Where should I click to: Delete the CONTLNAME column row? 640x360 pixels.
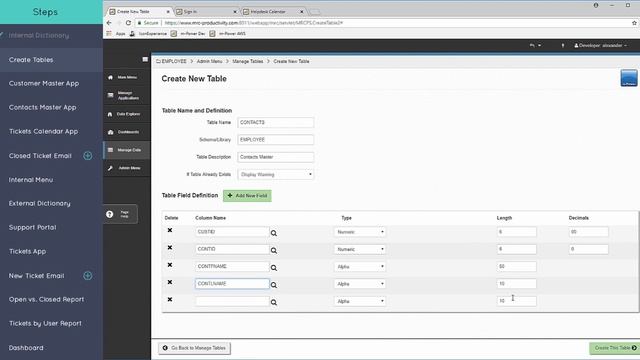click(x=170, y=282)
